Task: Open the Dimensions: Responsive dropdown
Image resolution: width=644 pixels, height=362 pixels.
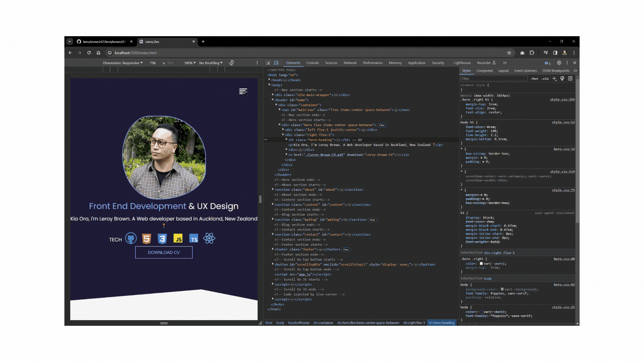Action: 123,63
